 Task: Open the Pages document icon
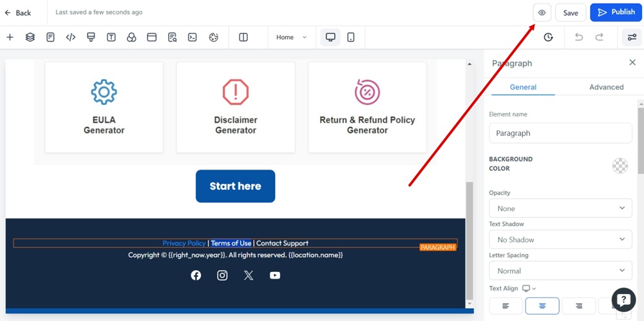tap(50, 37)
